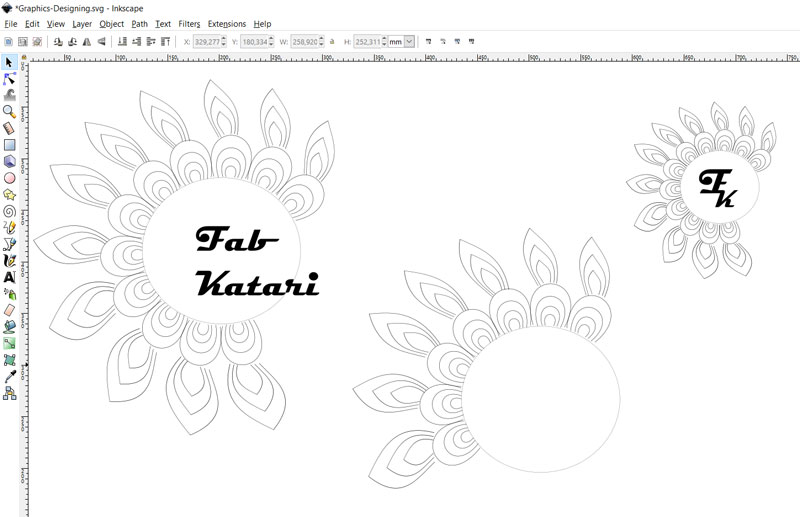Image resolution: width=800 pixels, height=517 pixels.
Task: Open the Path menu
Action: coord(139,24)
